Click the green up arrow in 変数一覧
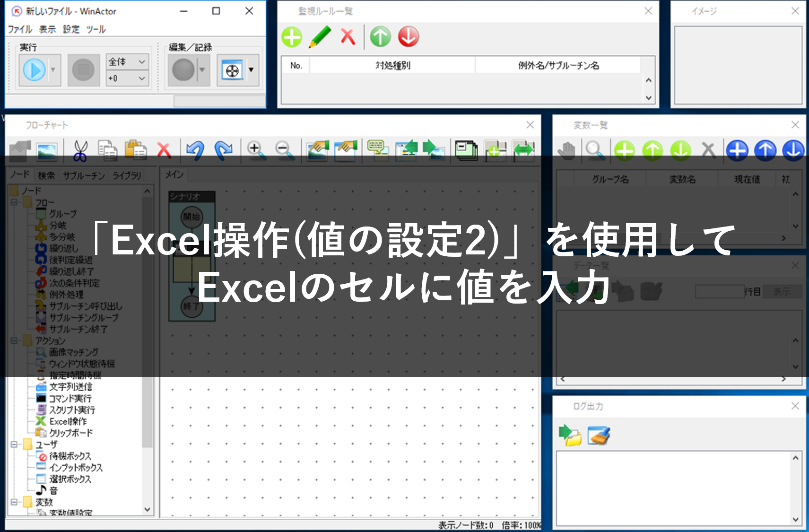The height and width of the screenshot is (532, 809). [652, 150]
